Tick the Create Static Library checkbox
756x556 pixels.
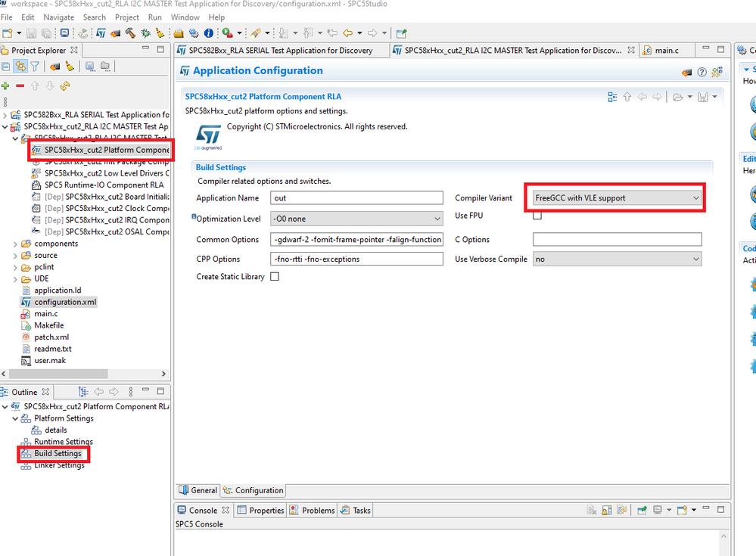pos(275,277)
